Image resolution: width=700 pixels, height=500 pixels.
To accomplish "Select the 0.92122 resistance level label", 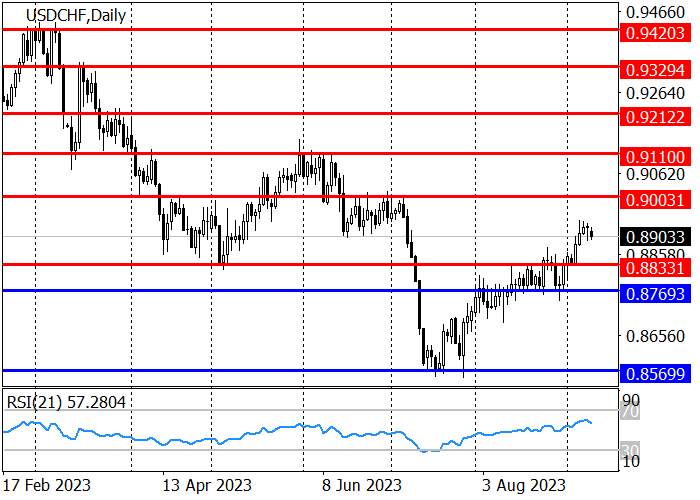I will pos(655,117).
